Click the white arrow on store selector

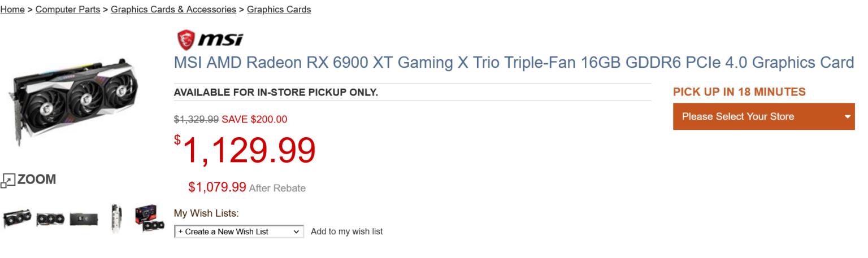click(x=848, y=117)
